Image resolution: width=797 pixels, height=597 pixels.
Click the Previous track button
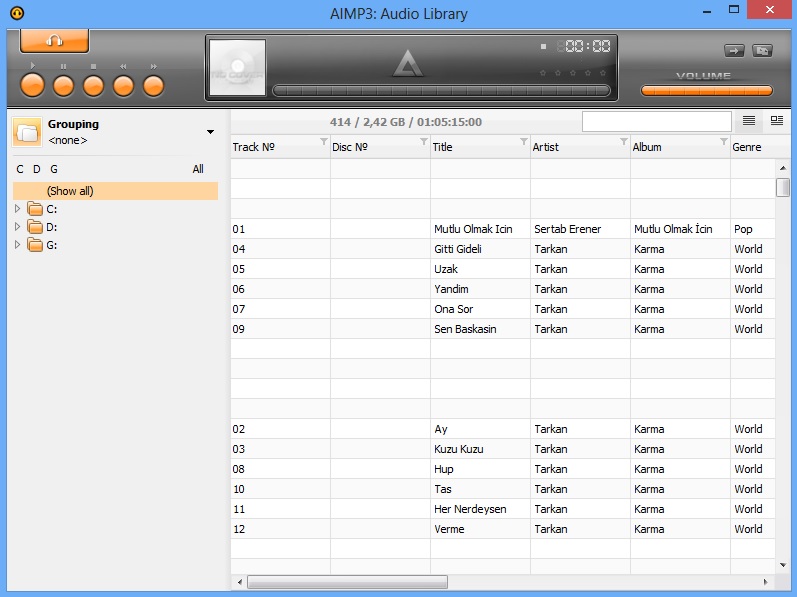pyautogui.click(x=124, y=86)
